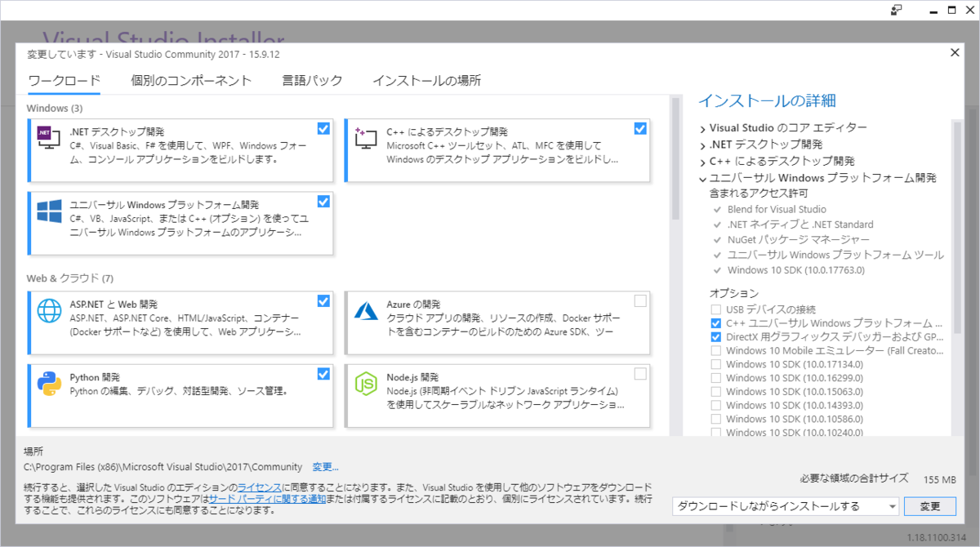
Task: Click the feedback icon in the title bar
Action: tap(897, 10)
